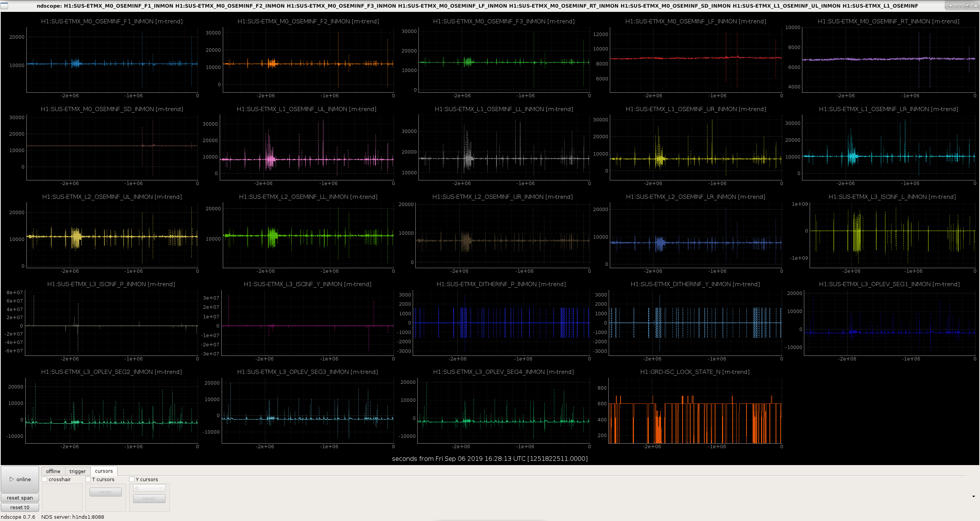Screen dimensions: 980x521
Task: Click the keep-above up-arrow titlebar icon
Action: (951, 6)
